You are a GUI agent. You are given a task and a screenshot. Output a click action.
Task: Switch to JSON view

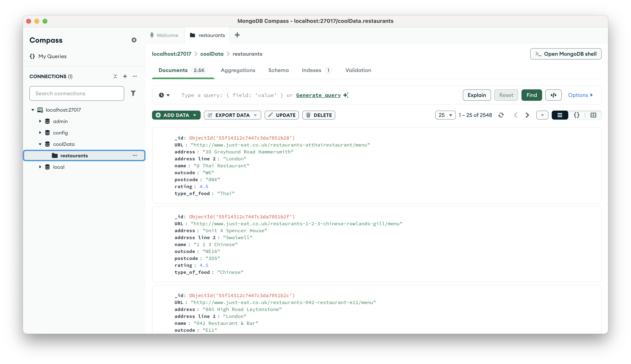[576, 115]
